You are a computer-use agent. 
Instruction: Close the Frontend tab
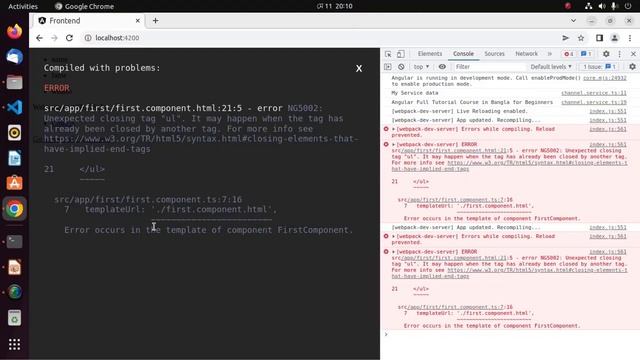click(x=138, y=21)
